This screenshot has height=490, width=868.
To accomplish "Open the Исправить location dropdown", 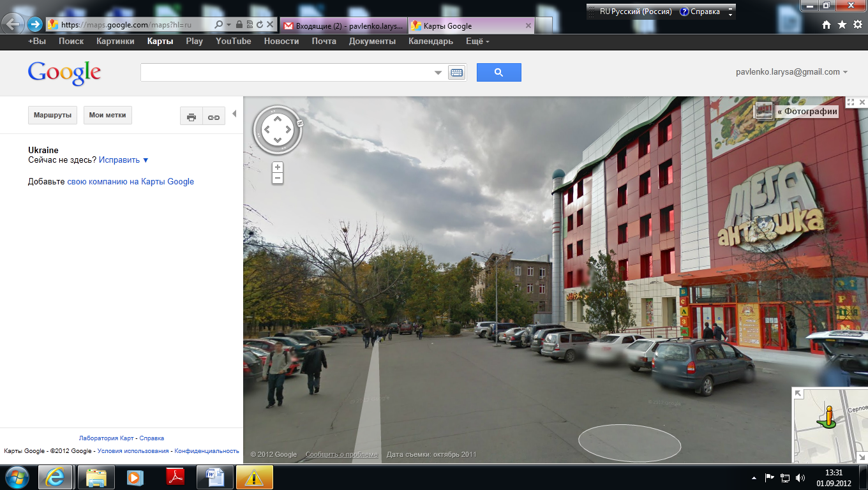I will pyautogui.click(x=124, y=160).
